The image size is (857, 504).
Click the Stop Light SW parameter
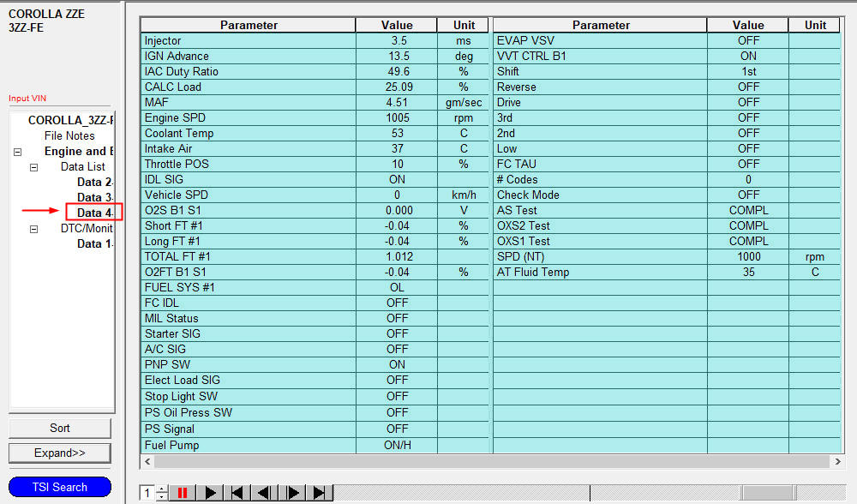tap(249, 396)
